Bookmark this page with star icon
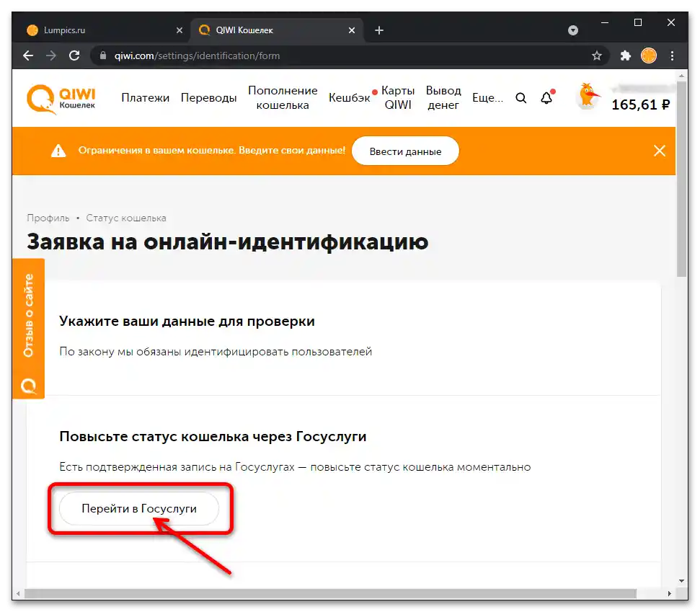The height and width of the screenshot is (612, 700). pos(597,56)
